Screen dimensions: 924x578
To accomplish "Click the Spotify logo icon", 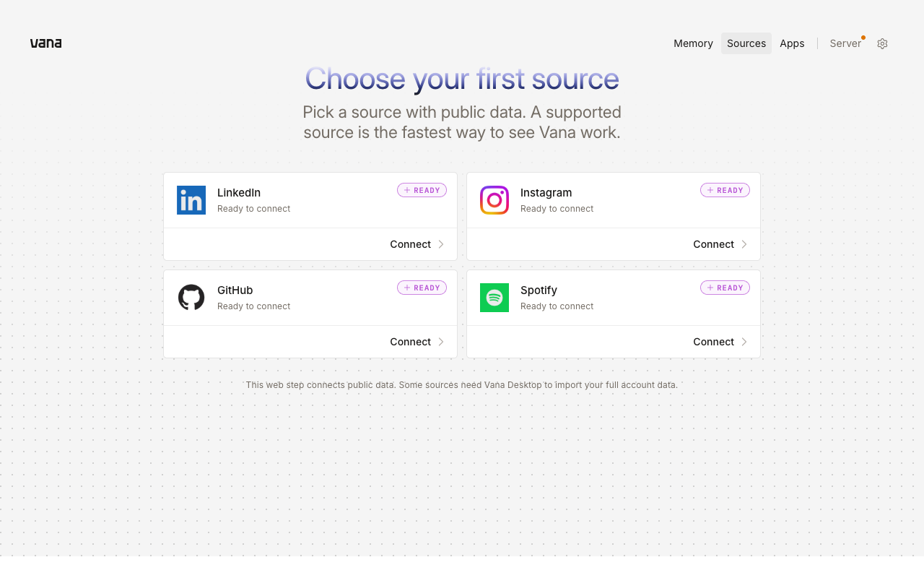I will [x=494, y=298].
